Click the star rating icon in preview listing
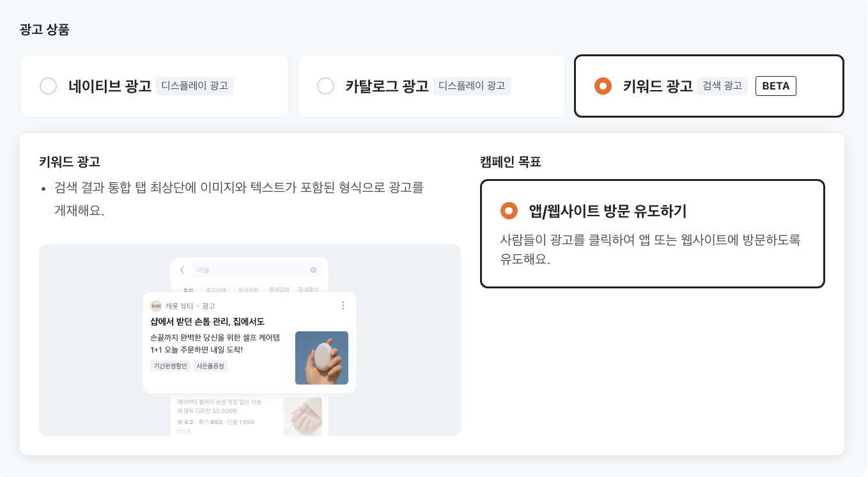The width and height of the screenshot is (868, 477). tap(180, 422)
